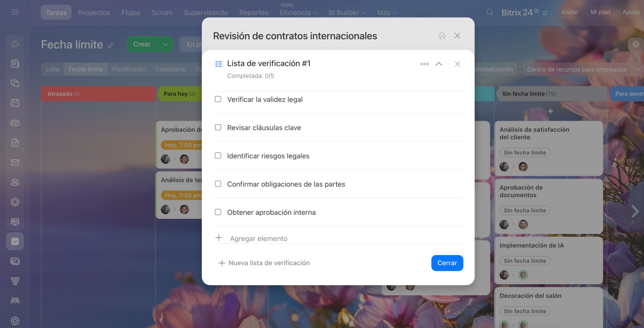
Task: Open the mail envelope icon in sidebar
Action: pyautogui.click(x=15, y=162)
